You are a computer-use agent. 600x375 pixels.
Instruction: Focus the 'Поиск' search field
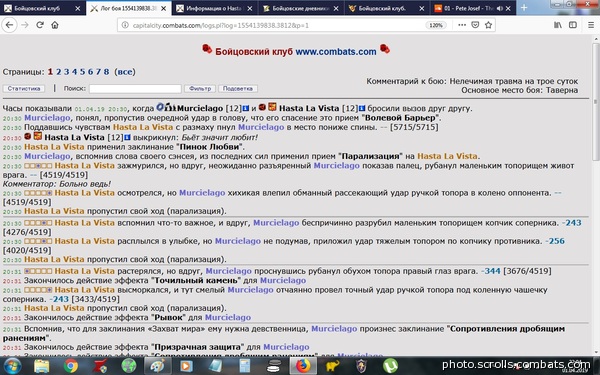[135, 89]
